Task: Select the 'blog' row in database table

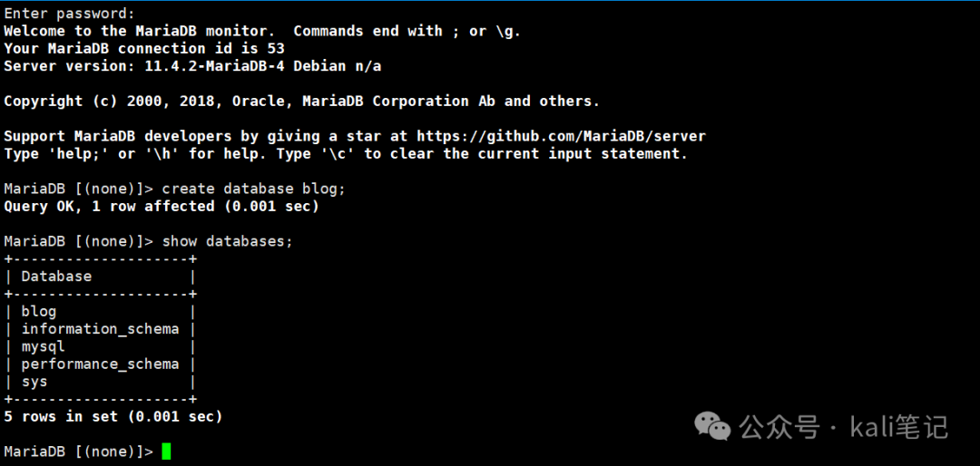Action: pos(100,311)
